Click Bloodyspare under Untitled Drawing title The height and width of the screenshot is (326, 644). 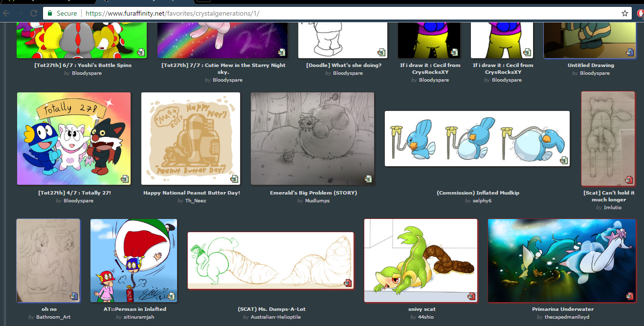pyautogui.click(x=595, y=73)
